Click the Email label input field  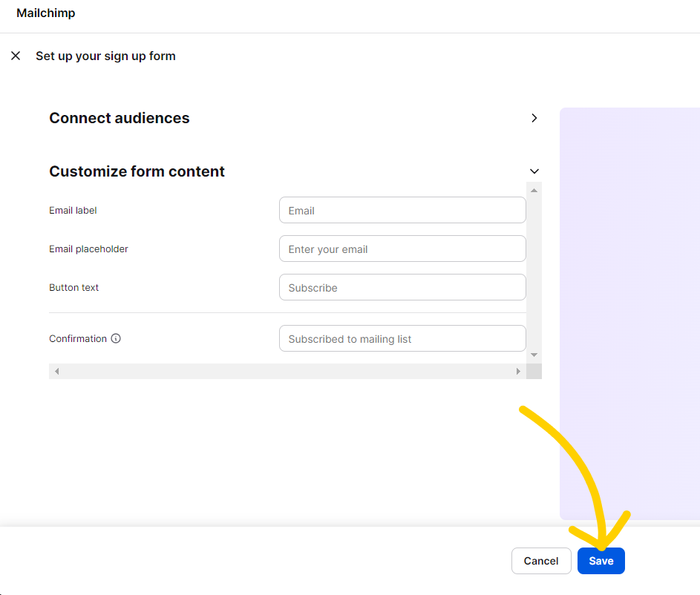point(402,210)
